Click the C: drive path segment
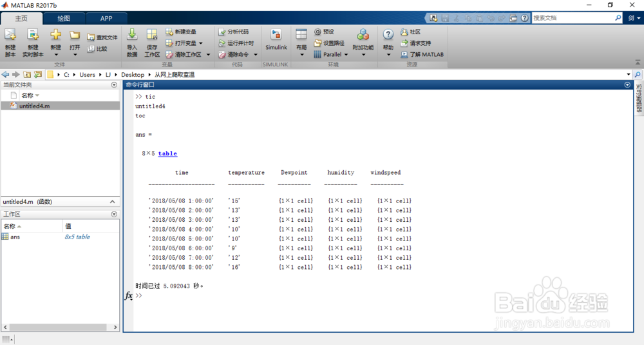Screen dimensions: 644x345 coord(66,74)
